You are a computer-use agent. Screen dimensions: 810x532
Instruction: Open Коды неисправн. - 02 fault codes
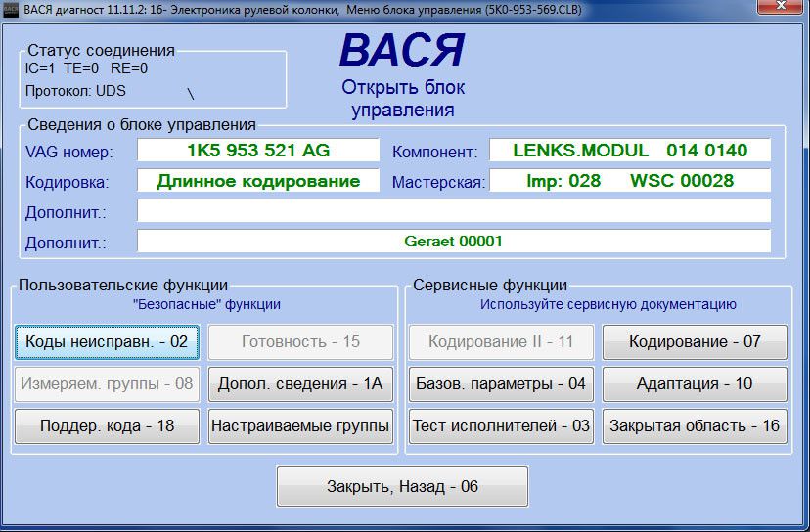107,342
